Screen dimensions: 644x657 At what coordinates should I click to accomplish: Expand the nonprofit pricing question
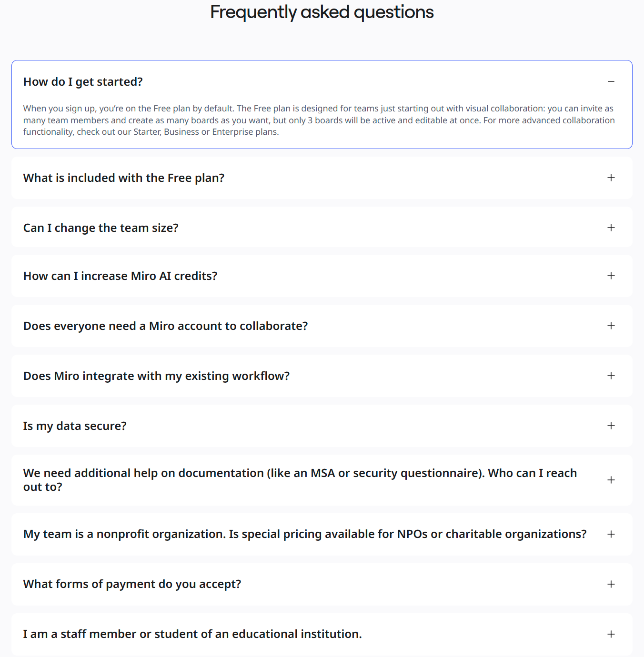(611, 534)
